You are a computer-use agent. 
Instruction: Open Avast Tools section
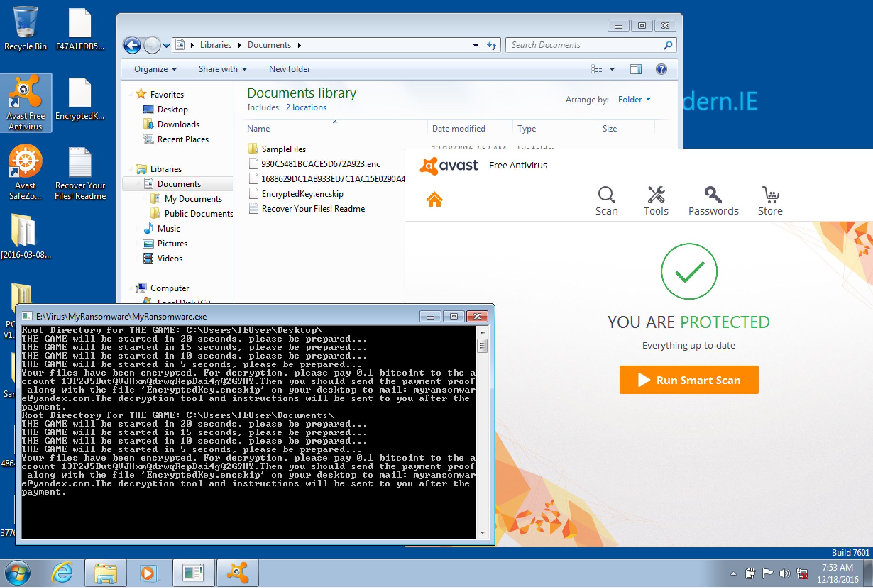pyautogui.click(x=656, y=201)
